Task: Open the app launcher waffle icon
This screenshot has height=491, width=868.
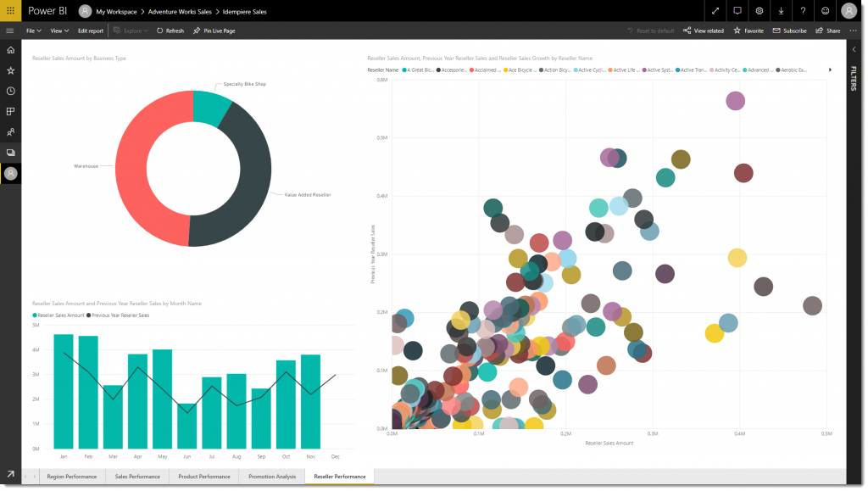Action: pyautogui.click(x=10, y=11)
